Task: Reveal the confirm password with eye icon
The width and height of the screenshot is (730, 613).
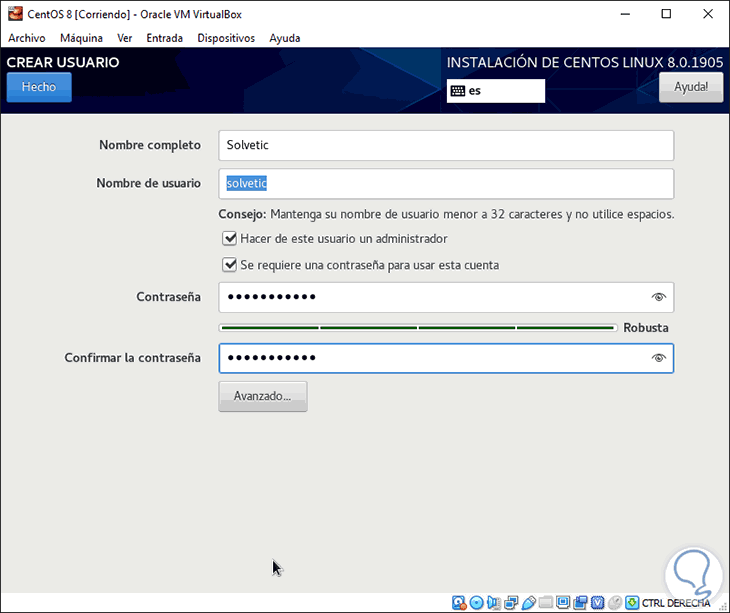Action: coord(658,358)
